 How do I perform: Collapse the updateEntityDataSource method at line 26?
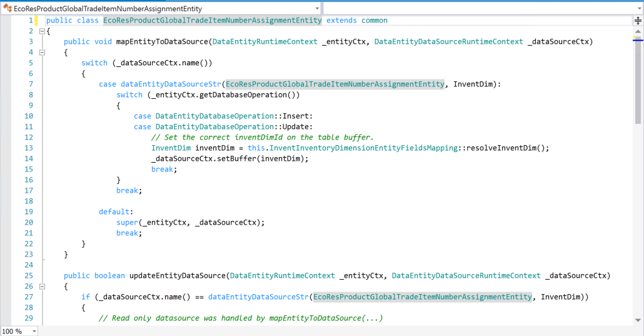[42, 287]
